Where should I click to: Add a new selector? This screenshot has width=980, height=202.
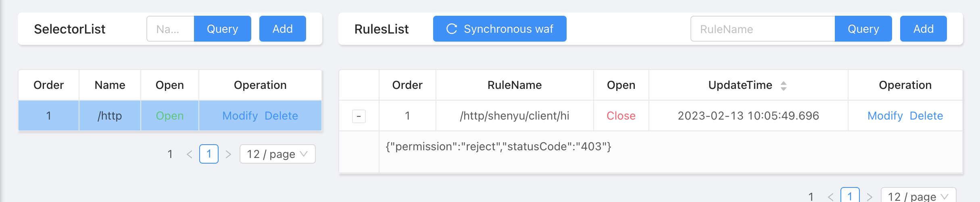coord(282,29)
